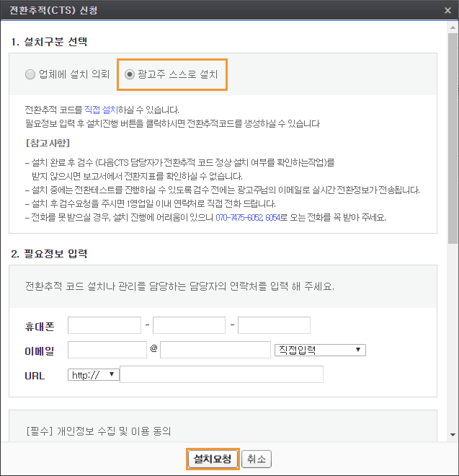Screen dimensions: 459x476
Task: Click the 전환추적(CTS) 신청 title text
Action: tap(53, 10)
